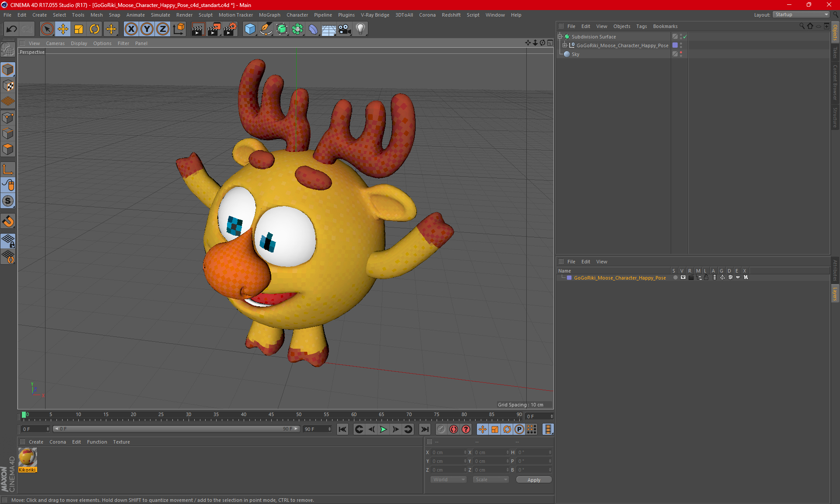Select the Live Selection tool
Viewport: 840px width, 504px height.
click(x=47, y=29)
